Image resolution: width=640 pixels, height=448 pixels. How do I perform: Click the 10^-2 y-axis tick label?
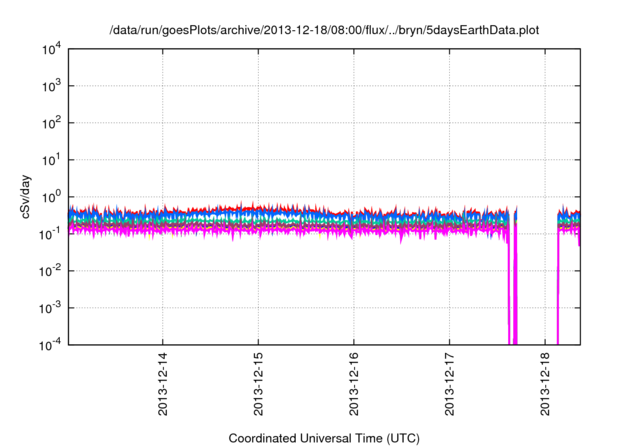[50, 271]
